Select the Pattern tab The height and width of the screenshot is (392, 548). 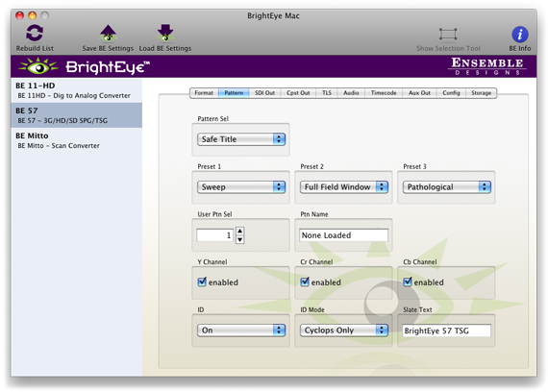tap(234, 93)
